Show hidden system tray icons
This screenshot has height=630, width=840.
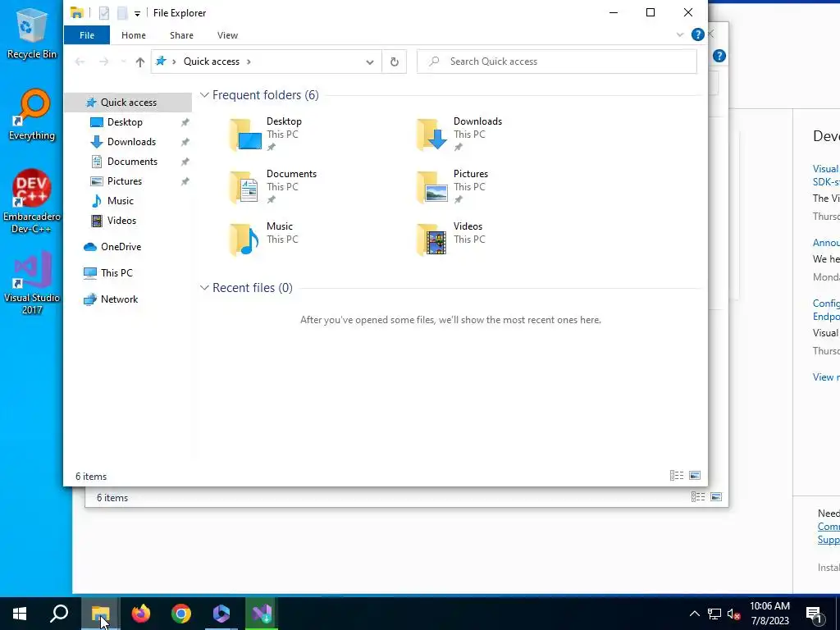(x=694, y=614)
